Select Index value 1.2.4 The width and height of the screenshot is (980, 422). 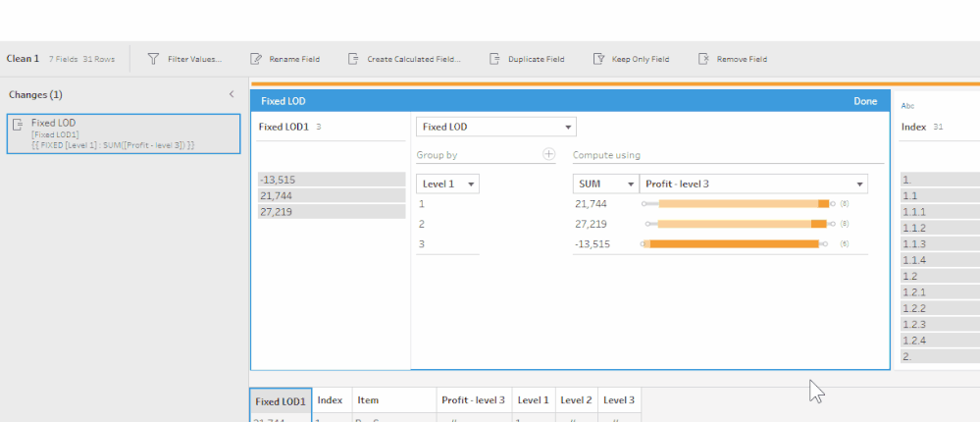point(940,341)
